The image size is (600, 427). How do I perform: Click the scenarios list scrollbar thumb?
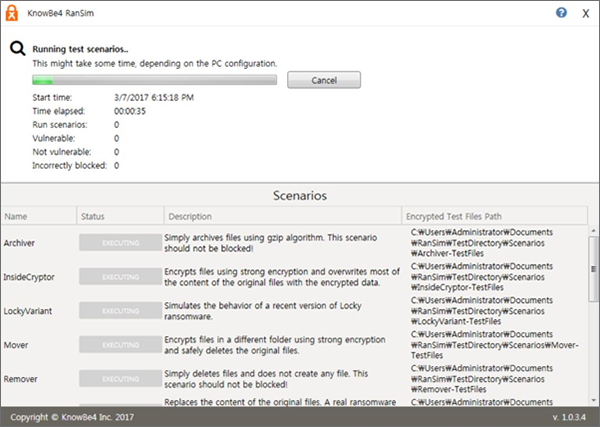pyautogui.click(x=593, y=269)
